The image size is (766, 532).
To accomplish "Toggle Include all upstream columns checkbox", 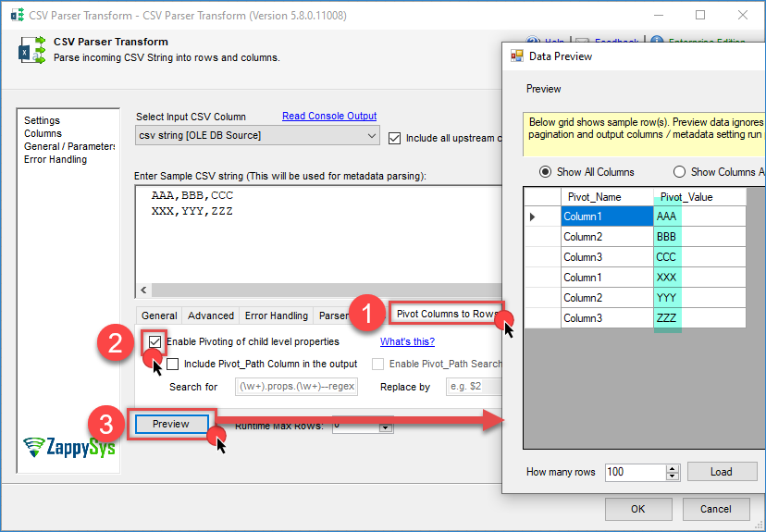I will tap(395, 138).
